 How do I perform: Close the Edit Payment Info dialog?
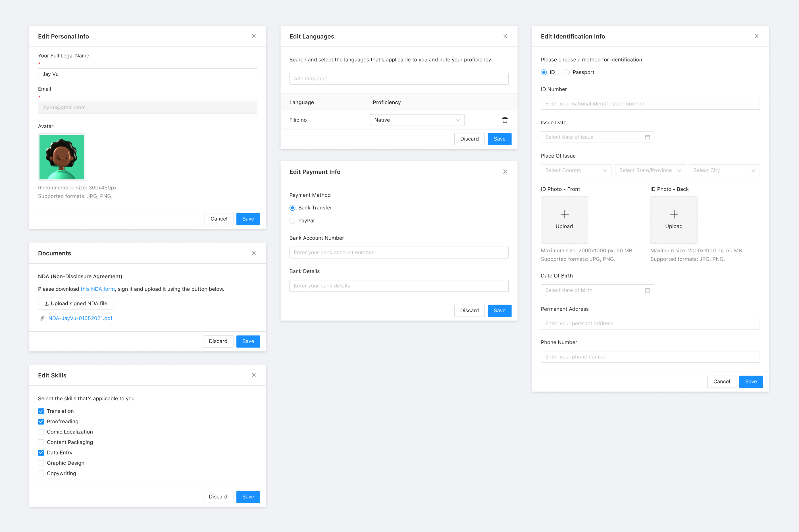[505, 172]
